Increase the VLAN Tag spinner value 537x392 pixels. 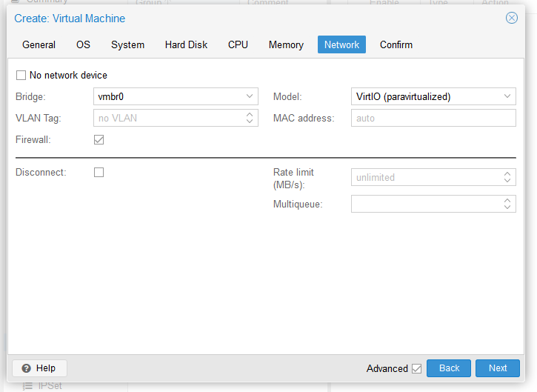point(250,114)
